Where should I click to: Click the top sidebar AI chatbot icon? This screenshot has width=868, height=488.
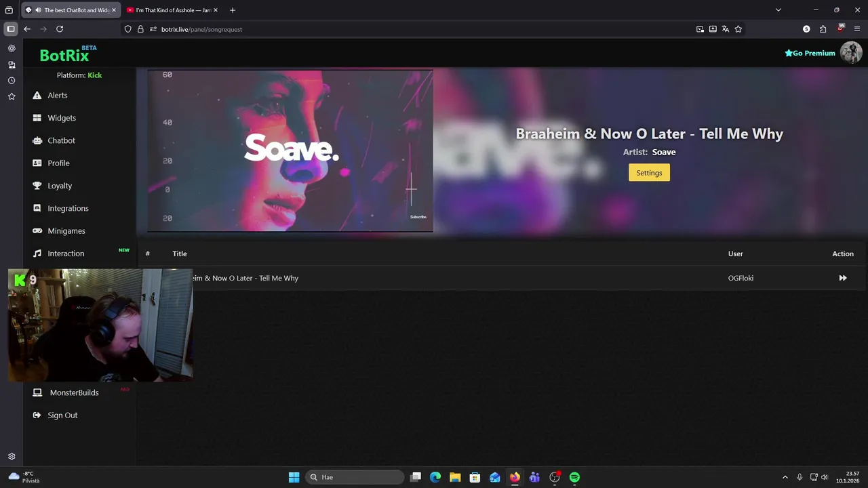pyautogui.click(x=12, y=49)
